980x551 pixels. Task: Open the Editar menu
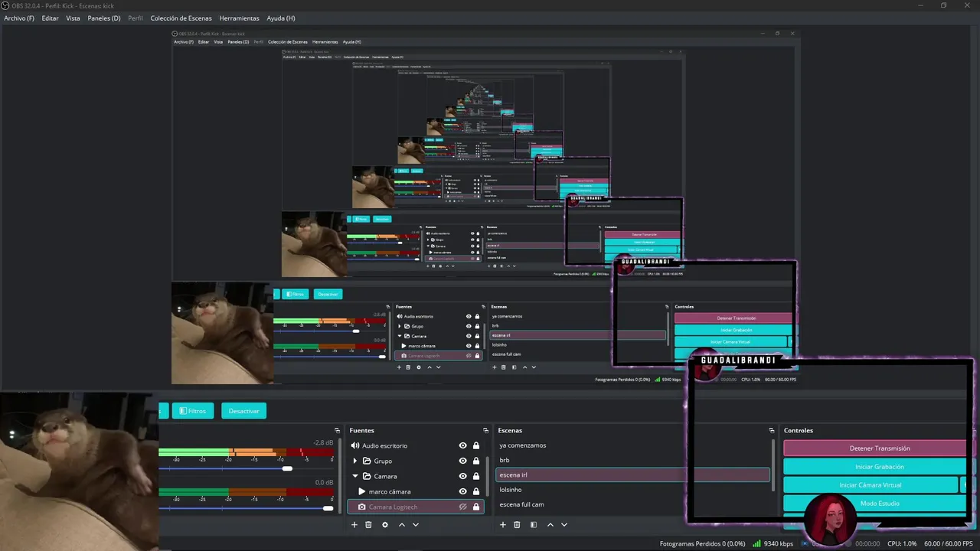tap(50, 18)
